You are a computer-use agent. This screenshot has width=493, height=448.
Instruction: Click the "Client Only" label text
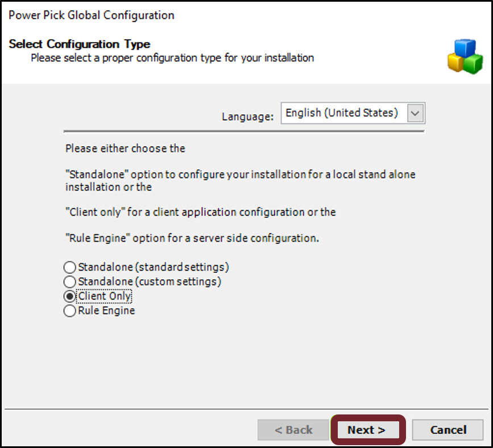tap(105, 296)
